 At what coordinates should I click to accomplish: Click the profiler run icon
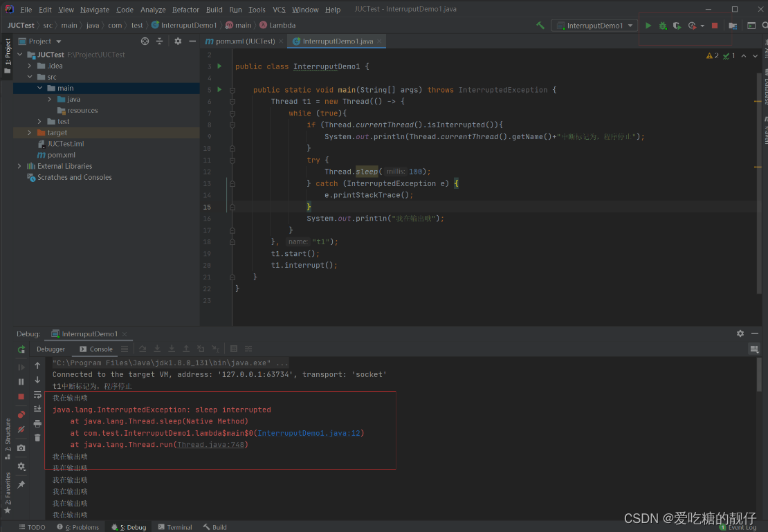pyautogui.click(x=692, y=26)
